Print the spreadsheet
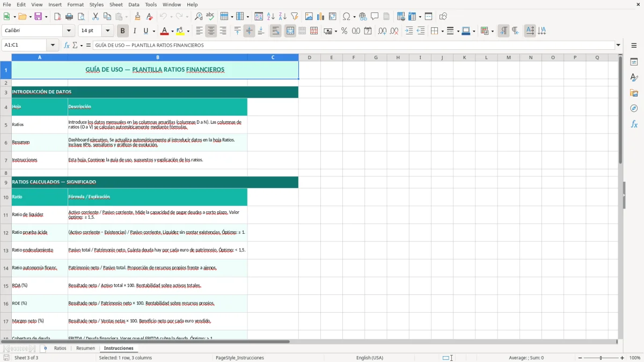 (x=69, y=17)
